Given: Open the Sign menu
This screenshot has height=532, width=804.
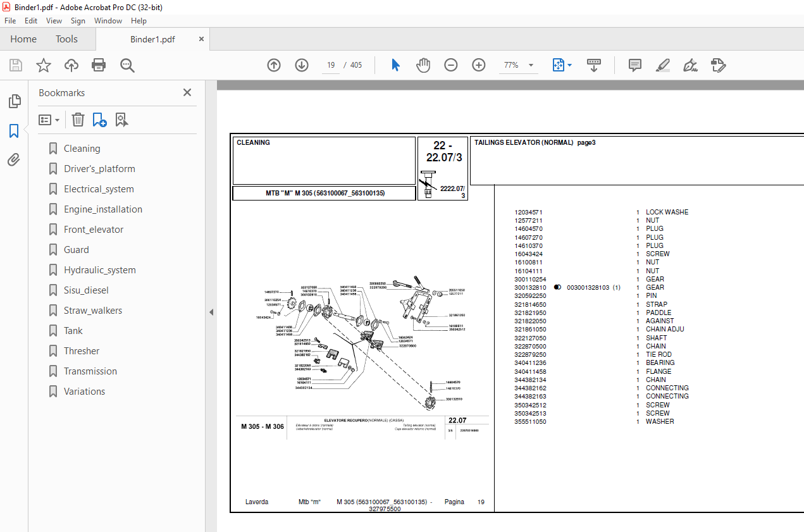Looking at the screenshot, I should click(78, 21).
